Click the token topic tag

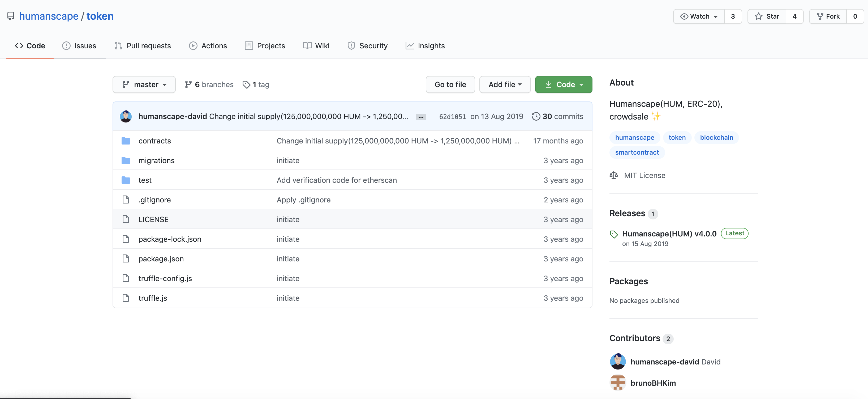tap(677, 137)
